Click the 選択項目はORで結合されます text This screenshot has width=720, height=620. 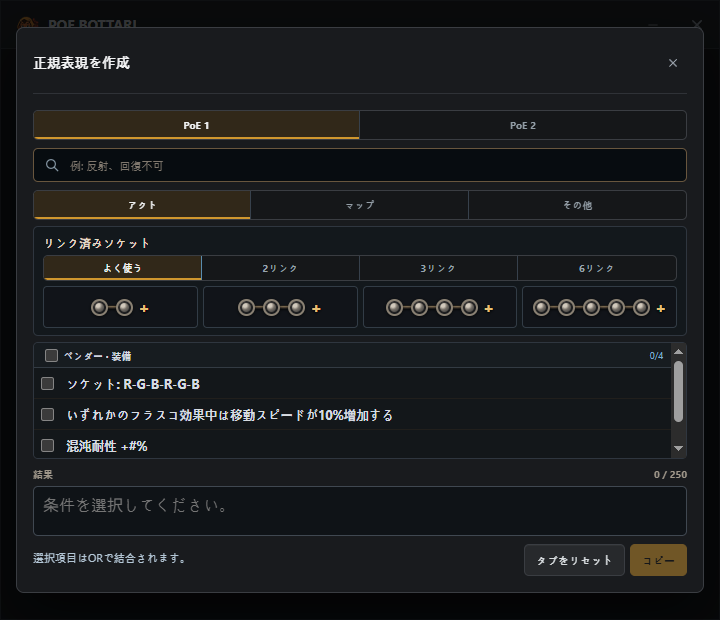click(x=109, y=558)
